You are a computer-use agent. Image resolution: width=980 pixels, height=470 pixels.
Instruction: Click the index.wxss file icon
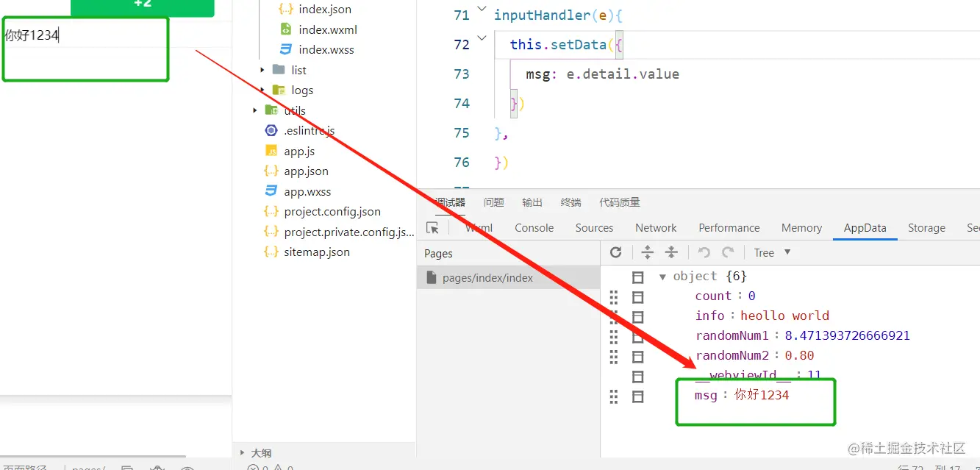(x=286, y=49)
